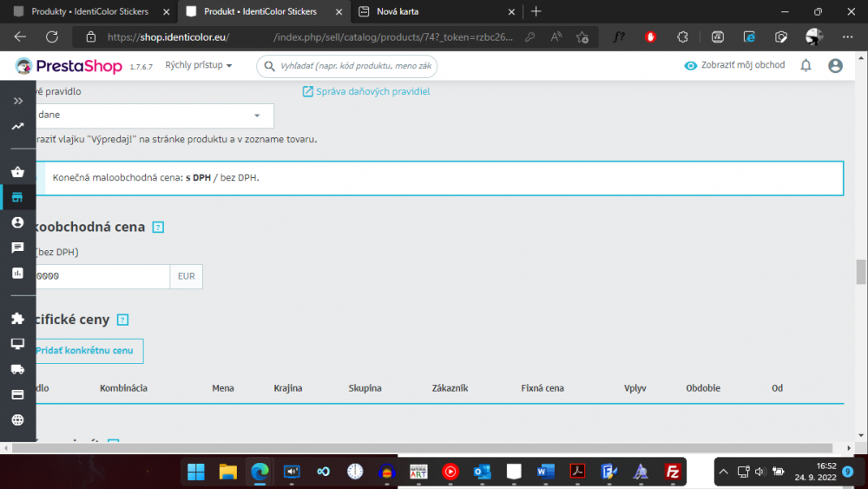
Task: Click the PrestaShop logo
Action: (69, 66)
